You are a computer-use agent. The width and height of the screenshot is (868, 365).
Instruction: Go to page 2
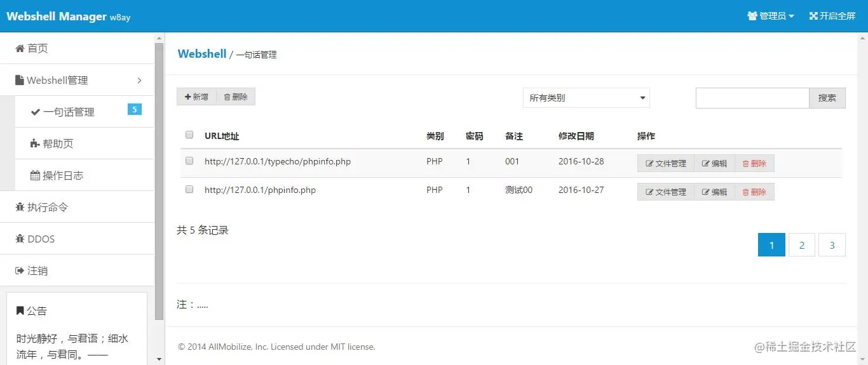[x=802, y=245]
